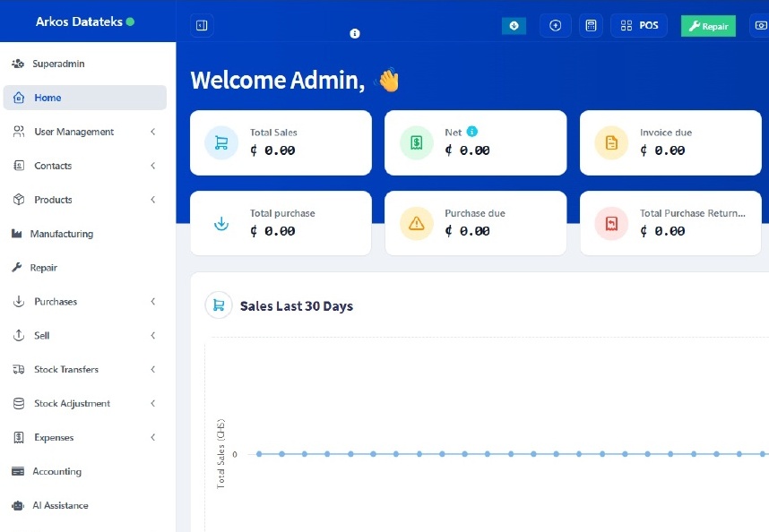Click the Arkos Datateks brand title
The image size is (769, 532).
pyautogui.click(x=79, y=21)
